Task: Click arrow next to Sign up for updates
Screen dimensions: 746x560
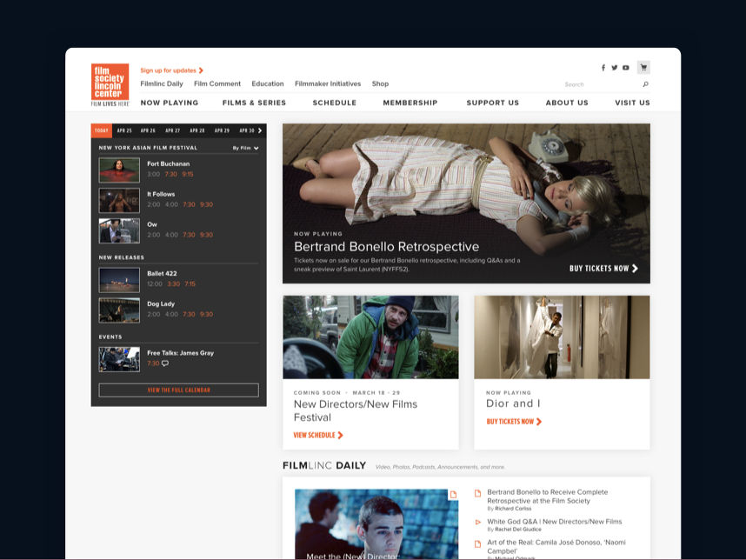Action: click(x=201, y=70)
